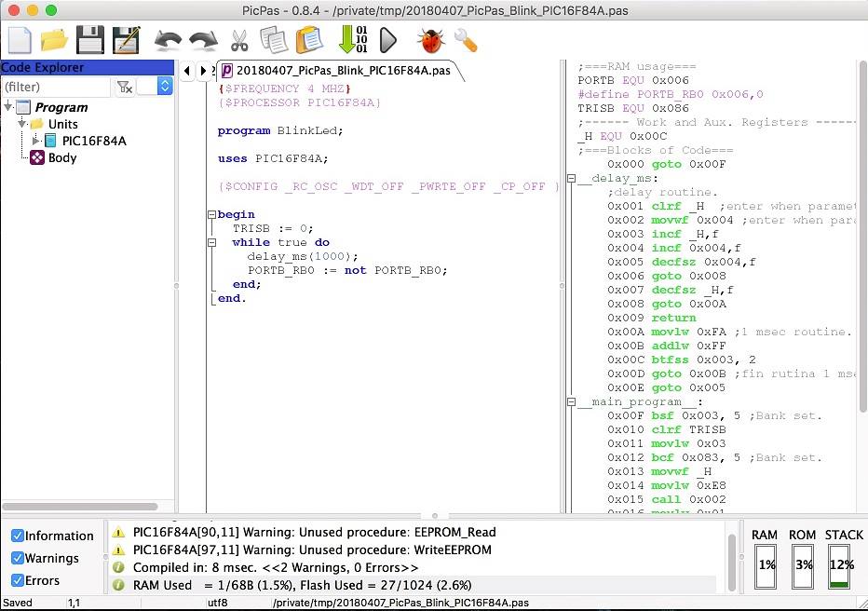Undo the last edit with the left arrow icon
Image resolution: width=868 pixels, height=611 pixels.
click(x=168, y=40)
